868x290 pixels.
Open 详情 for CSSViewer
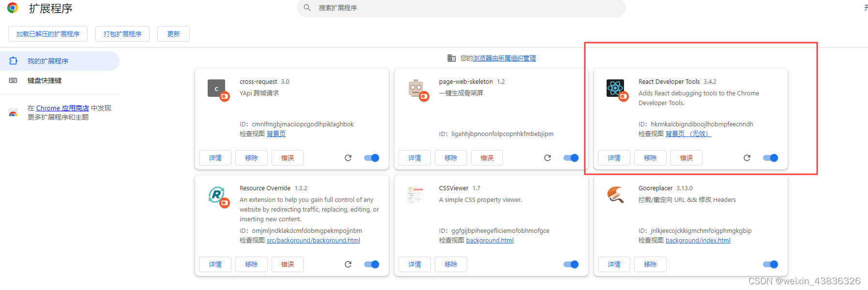(x=415, y=264)
